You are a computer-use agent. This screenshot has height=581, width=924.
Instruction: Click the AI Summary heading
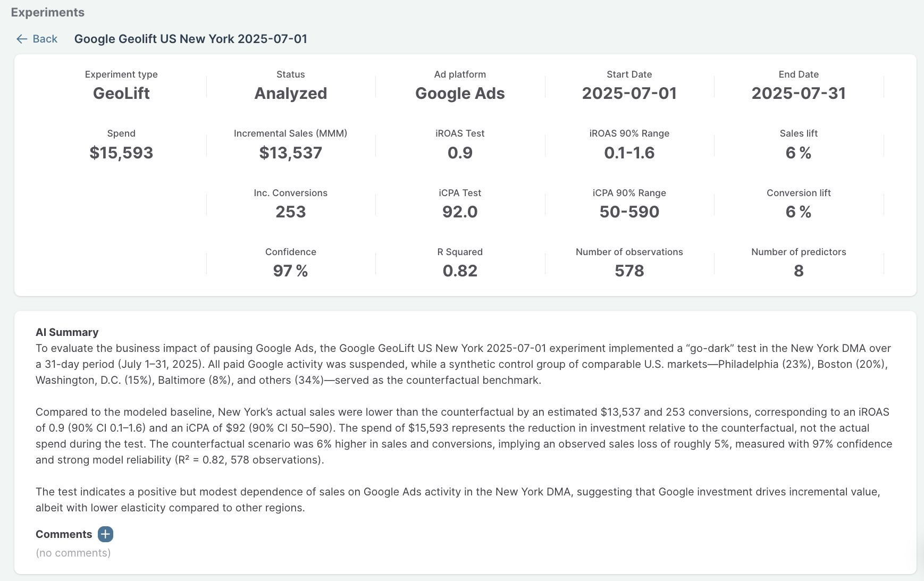tap(67, 332)
